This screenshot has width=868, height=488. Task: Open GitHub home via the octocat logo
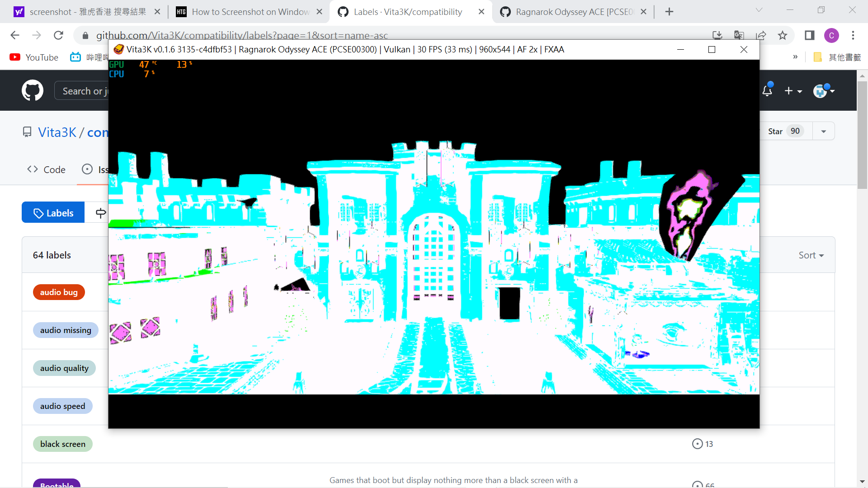pos(32,90)
